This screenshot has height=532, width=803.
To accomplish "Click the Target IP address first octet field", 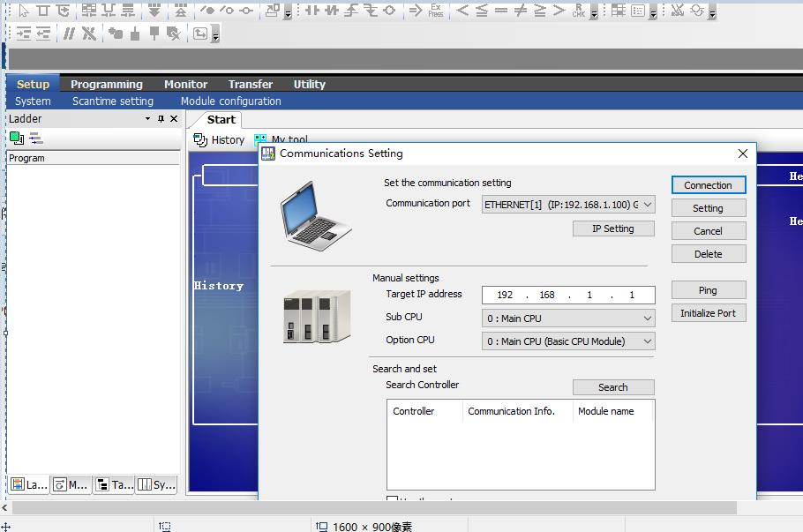I will (x=505, y=295).
